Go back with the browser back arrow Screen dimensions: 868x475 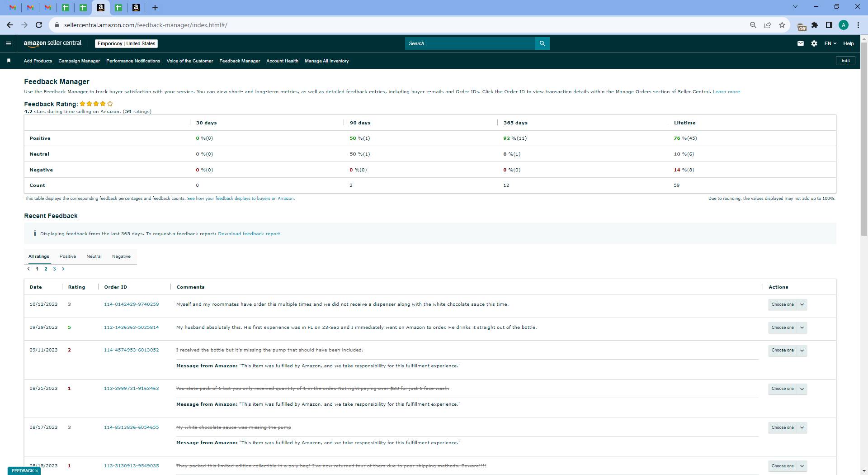coord(10,25)
